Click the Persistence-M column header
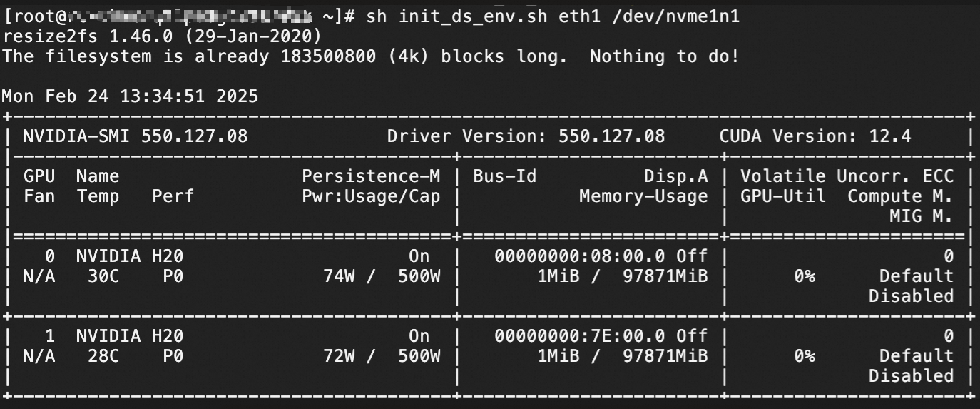The height and width of the screenshot is (409, 980). pyautogui.click(x=371, y=176)
